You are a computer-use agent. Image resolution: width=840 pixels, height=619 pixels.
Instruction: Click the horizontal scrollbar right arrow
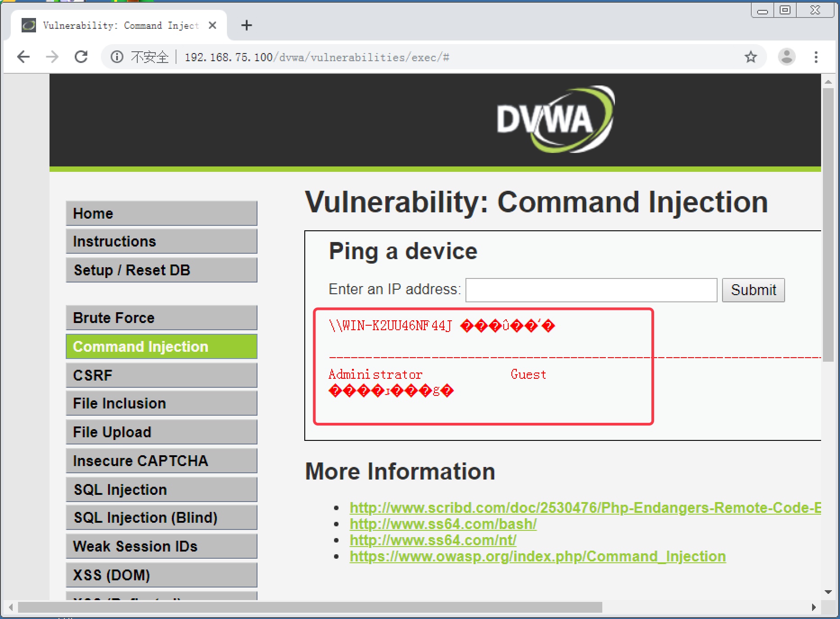(x=813, y=607)
